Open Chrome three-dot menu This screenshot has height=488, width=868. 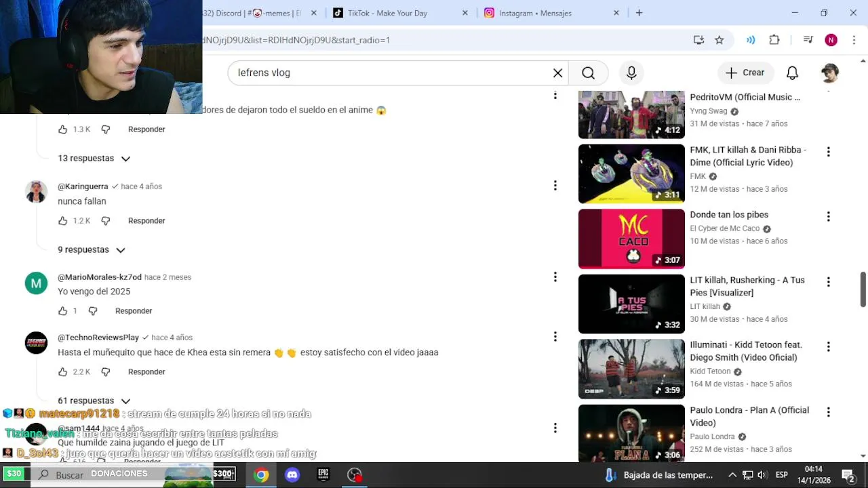tap(854, 40)
